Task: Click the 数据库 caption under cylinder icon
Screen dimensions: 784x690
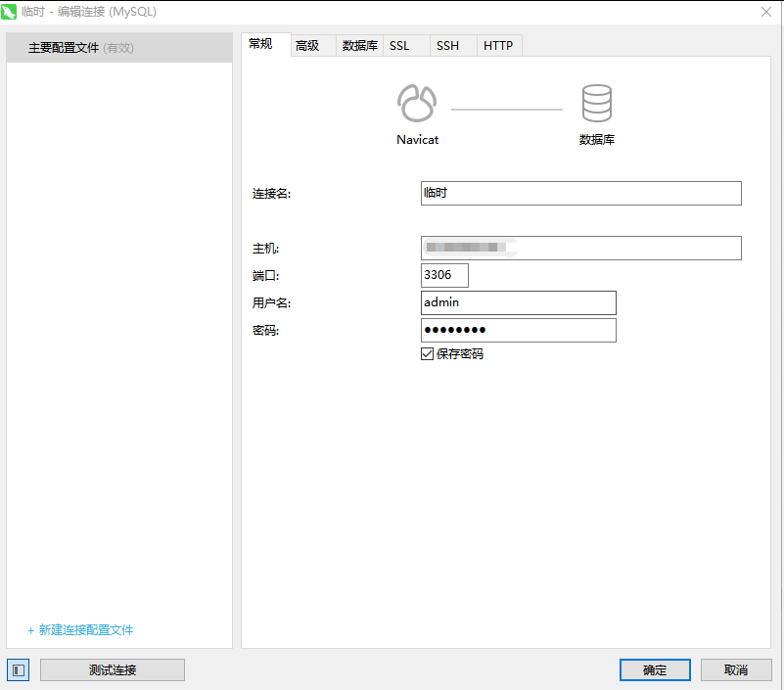Action: (597, 140)
